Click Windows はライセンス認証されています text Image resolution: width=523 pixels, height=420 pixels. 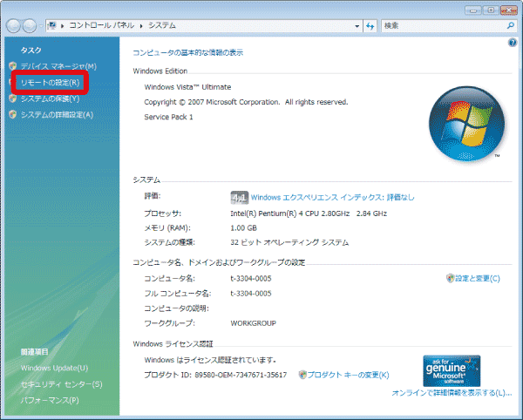210,360
